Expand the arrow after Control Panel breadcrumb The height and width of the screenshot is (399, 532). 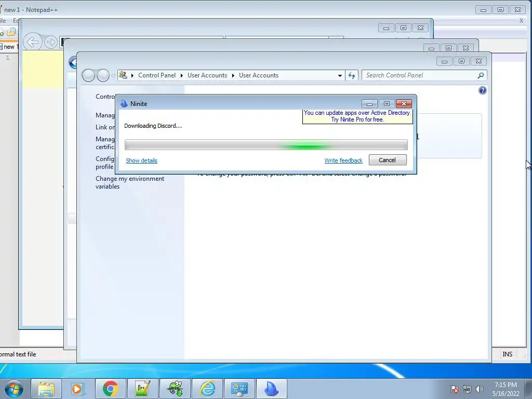pyautogui.click(x=182, y=75)
